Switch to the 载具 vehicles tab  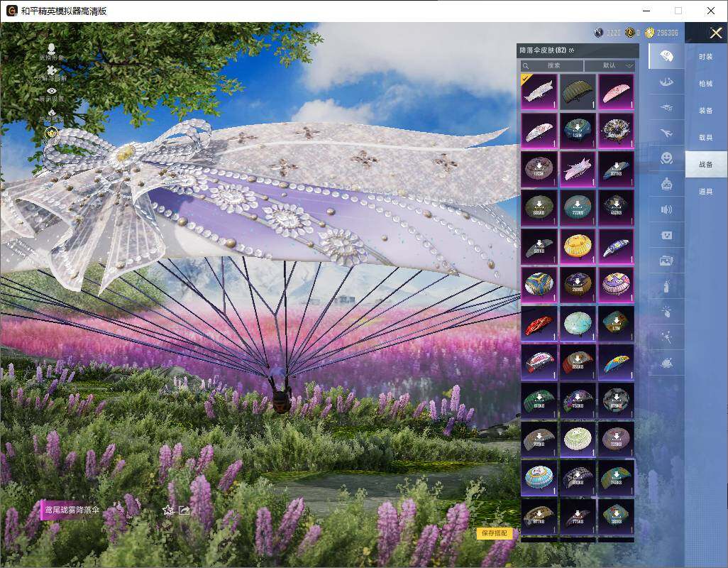tap(706, 138)
